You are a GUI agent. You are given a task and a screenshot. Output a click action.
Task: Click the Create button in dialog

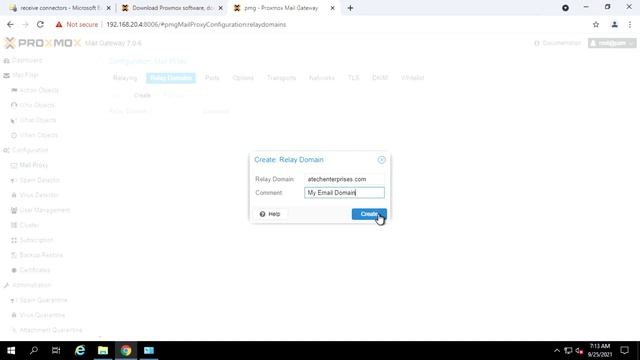[x=369, y=214]
